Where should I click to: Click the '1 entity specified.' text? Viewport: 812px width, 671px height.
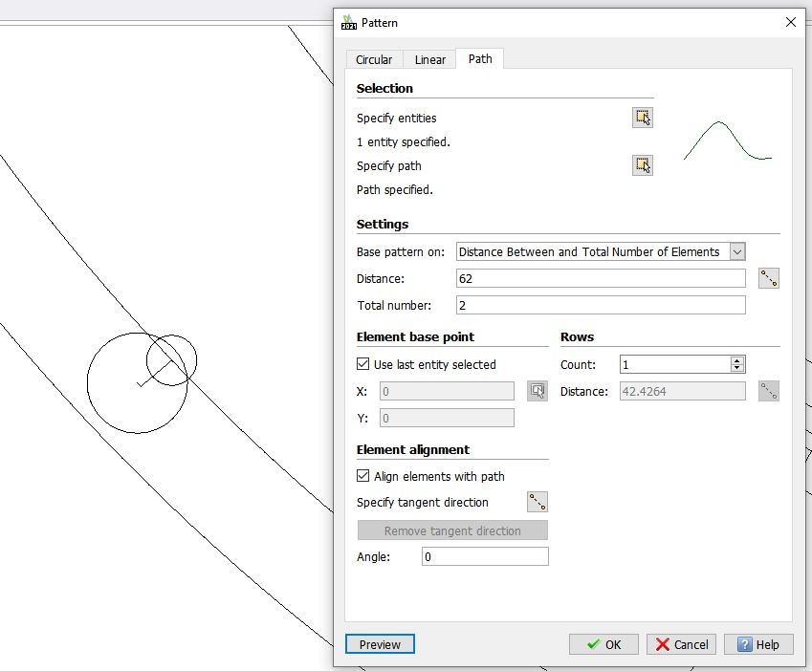(x=404, y=141)
